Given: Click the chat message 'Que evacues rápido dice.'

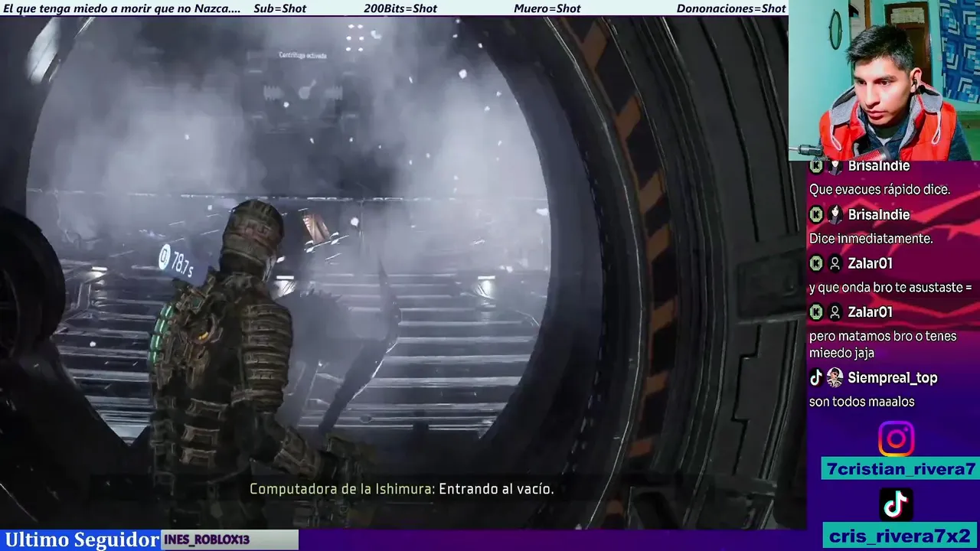Looking at the screenshot, I should point(879,190).
